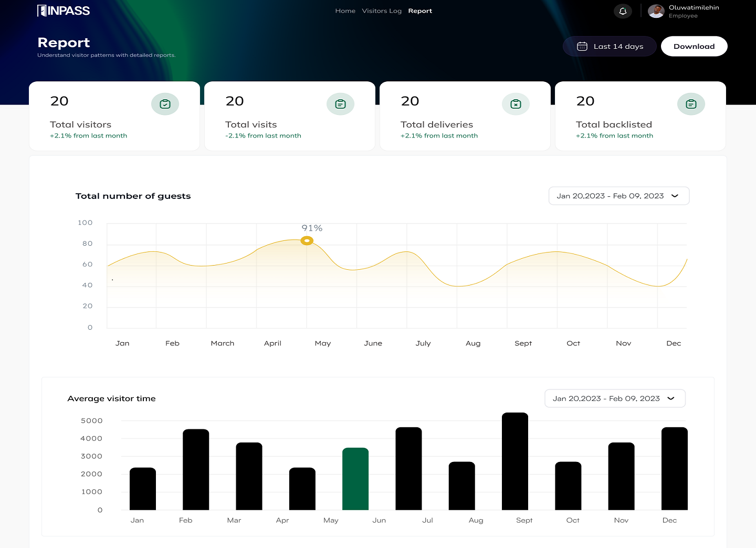Screen dimensions: 756x548
Task: Click the Oluwatimilehin username text
Action: (x=694, y=7)
